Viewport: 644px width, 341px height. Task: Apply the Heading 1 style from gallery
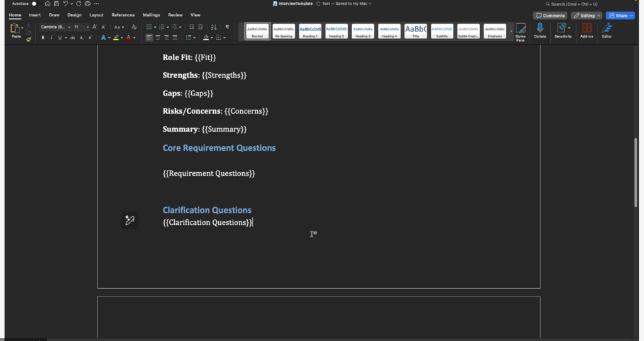[310, 31]
